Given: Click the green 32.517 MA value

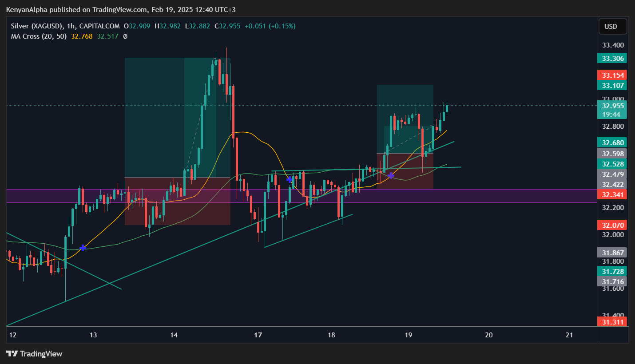Looking at the screenshot, I should tap(108, 36).
